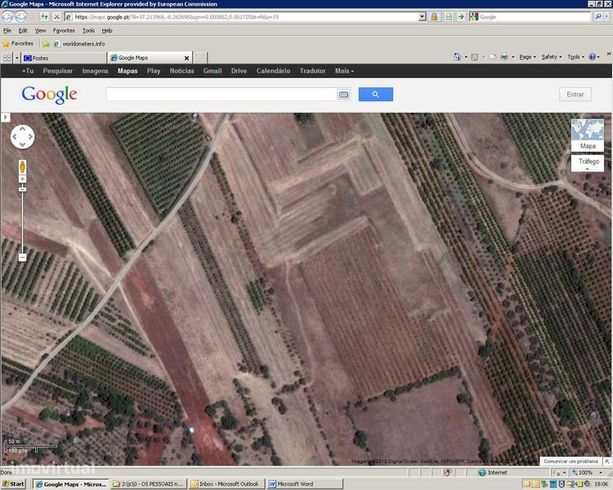Click the on-screen keyboard icon in Google search
Viewport: 613px width, 490px height.
pos(343,95)
